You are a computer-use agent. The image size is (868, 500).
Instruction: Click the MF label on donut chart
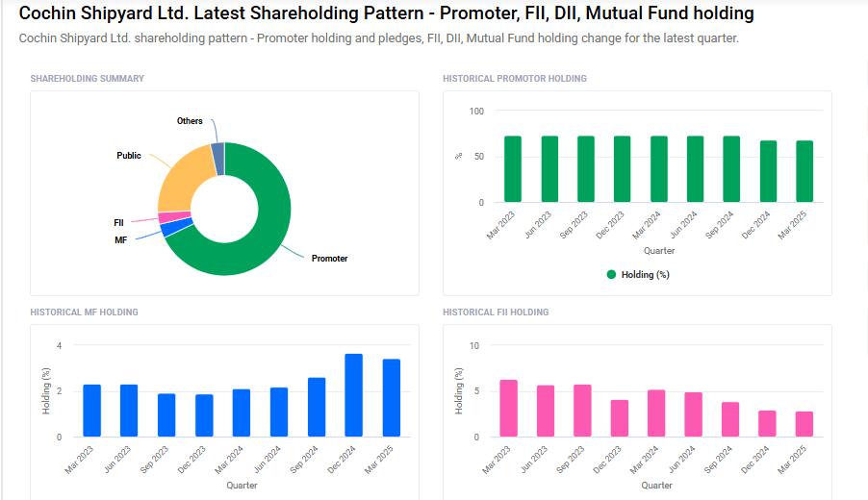point(120,240)
